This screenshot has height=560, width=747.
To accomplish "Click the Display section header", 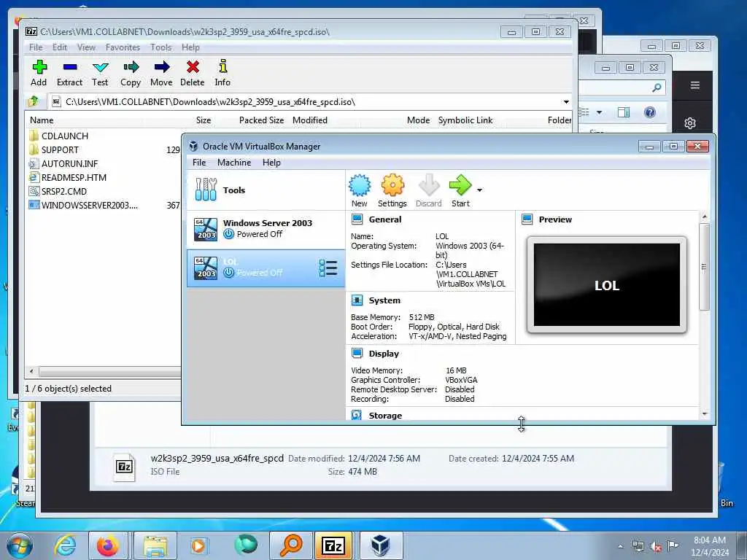I will click(384, 354).
